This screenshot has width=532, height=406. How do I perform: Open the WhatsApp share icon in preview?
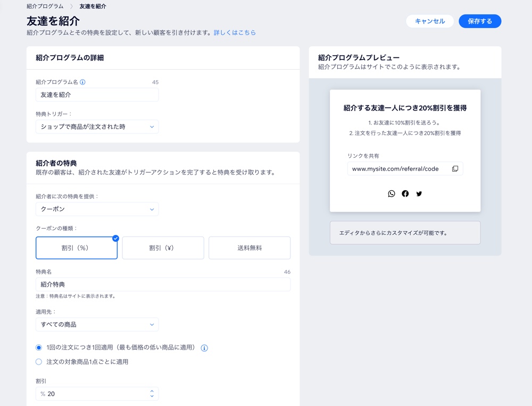392,193
